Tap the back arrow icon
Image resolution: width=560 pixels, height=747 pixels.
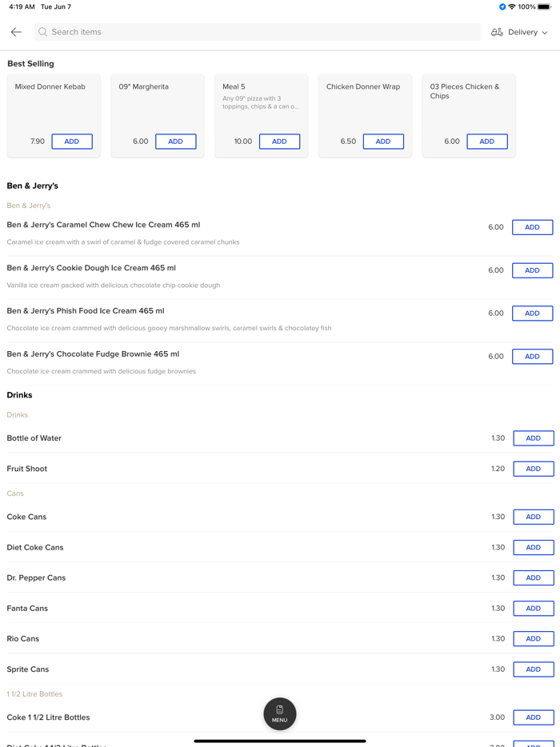pos(16,32)
